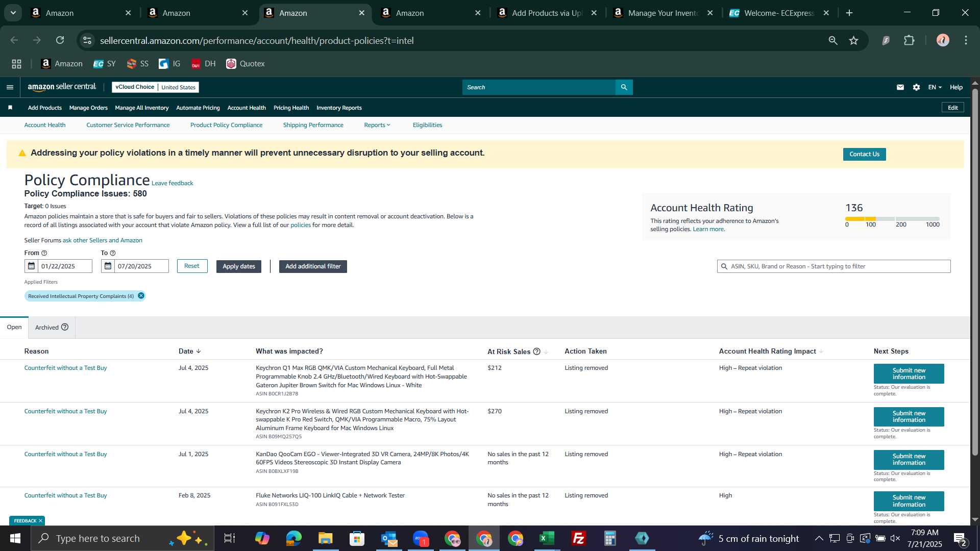
Task: Open the Help link in header
Action: click(956, 87)
